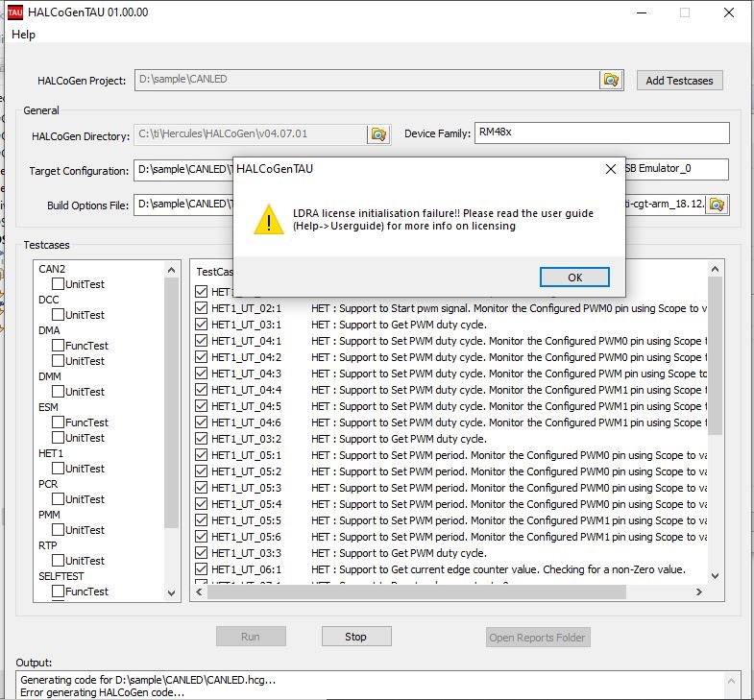Click the testcase list vertical scrollbar thumb

(715, 356)
